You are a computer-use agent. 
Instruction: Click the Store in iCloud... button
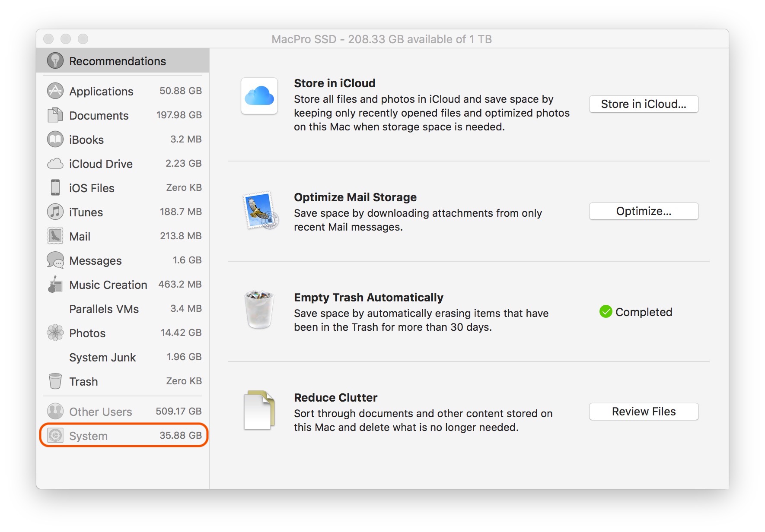[644, 104]
